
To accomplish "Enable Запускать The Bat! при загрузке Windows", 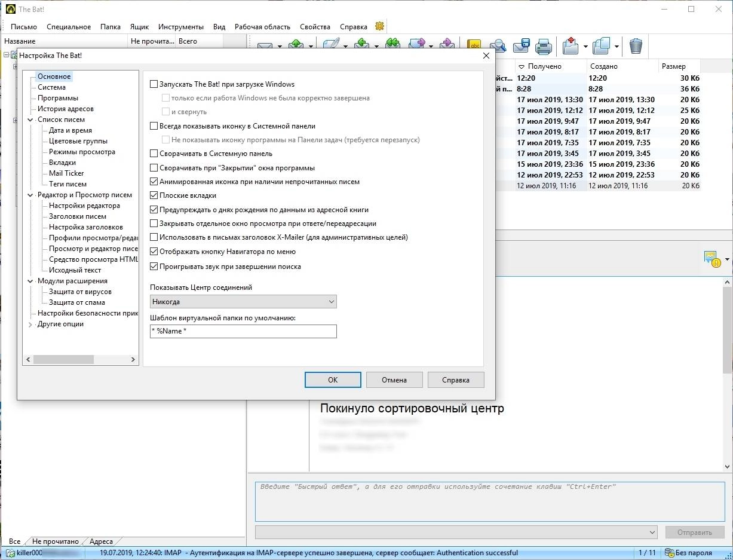I will [x=154, y=84].
